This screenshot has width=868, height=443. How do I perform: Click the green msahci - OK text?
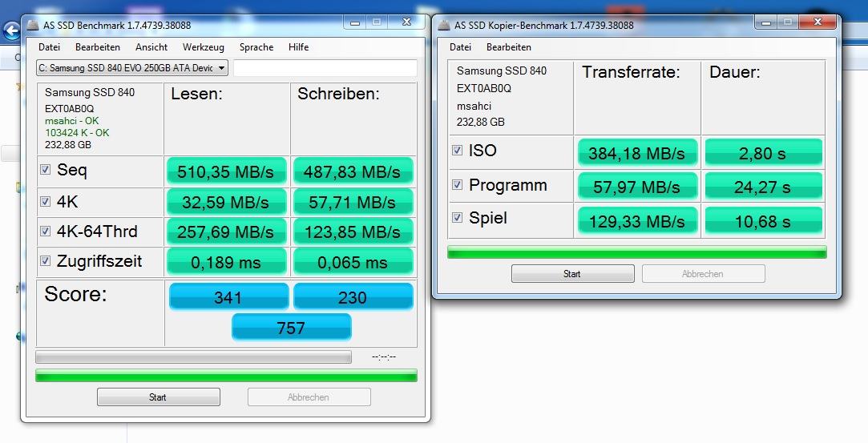click(x=72, y=121)
